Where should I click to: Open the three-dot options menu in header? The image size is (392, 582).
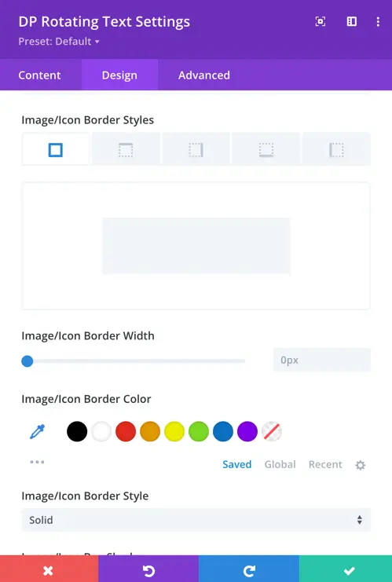coord(378,21)
